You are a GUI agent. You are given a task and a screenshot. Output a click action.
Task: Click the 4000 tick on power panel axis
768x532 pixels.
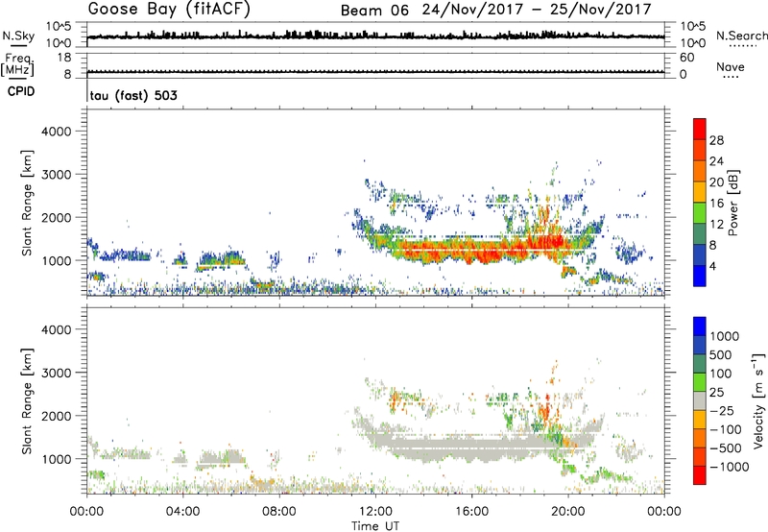tap(57, 132)
